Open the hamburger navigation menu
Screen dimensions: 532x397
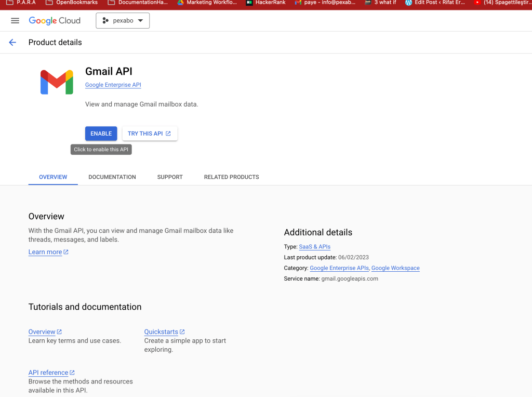click(x=15, y=21)
